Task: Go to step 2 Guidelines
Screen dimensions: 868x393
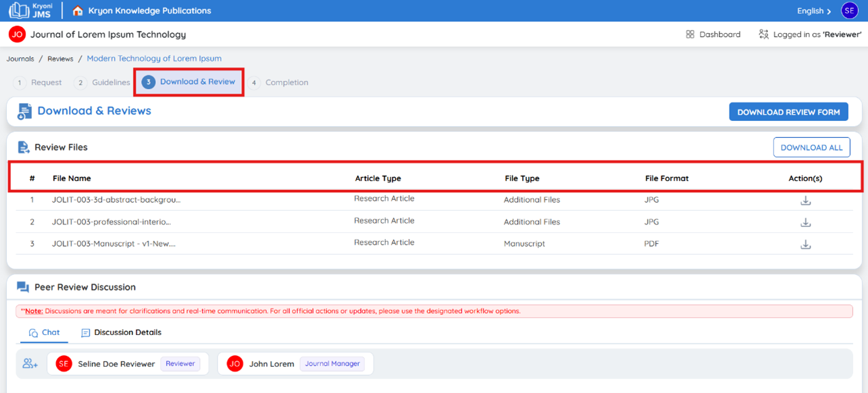Action: coord(102,82)
